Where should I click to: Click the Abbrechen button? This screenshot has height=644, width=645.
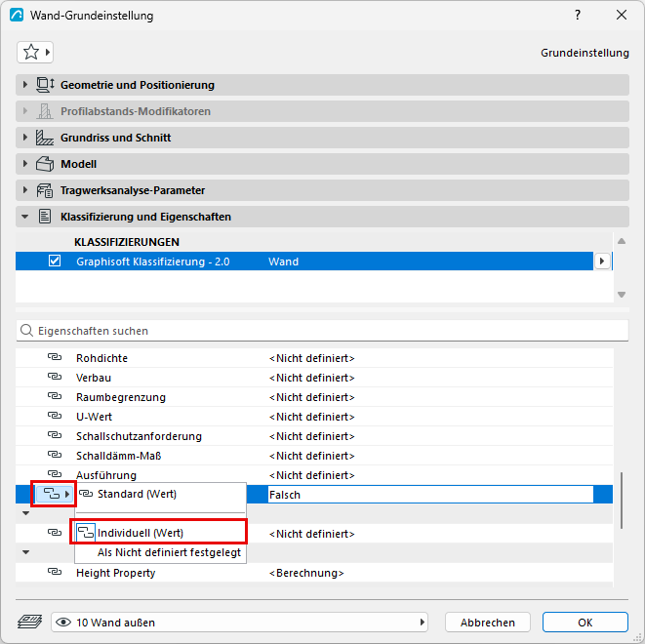pos(488,623)
